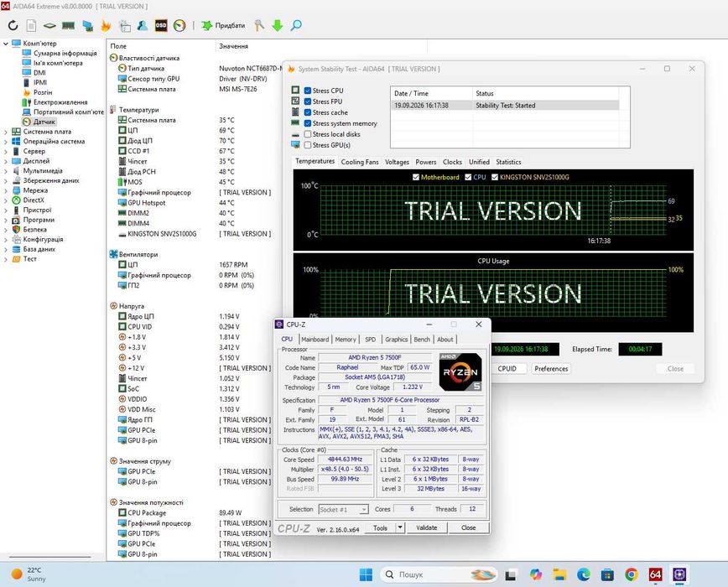This screenshot has width=728, height=587.
Task: Open Copilot from the taskbar
Action: pos(535,574)
